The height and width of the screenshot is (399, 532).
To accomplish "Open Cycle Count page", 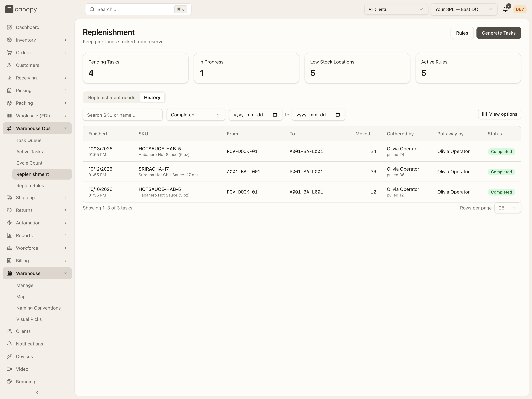I will 29,163.
